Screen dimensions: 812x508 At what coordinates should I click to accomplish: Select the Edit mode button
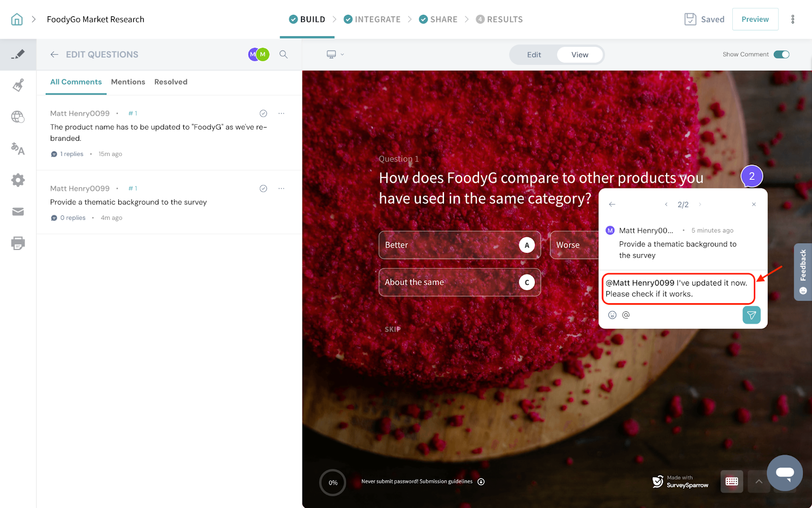[x=533, y=55]
